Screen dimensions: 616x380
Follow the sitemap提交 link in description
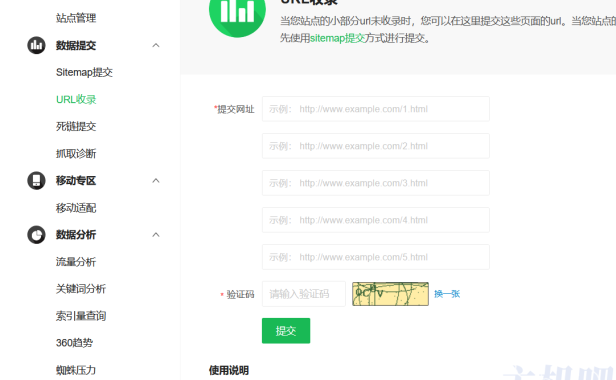tap(337, 38)
